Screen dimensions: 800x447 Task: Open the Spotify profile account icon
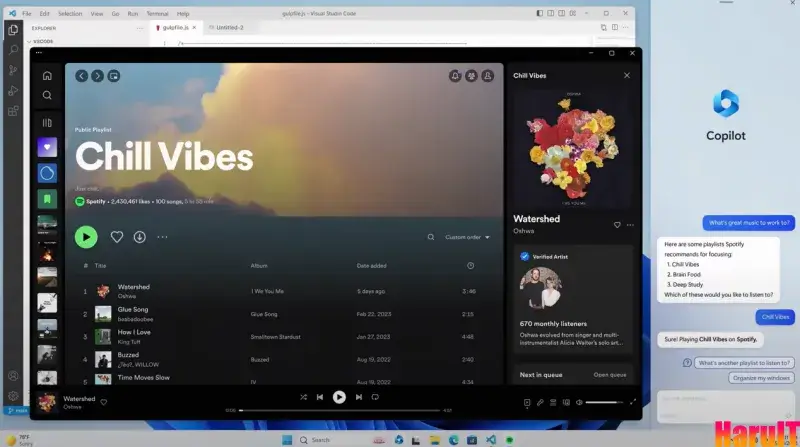point(488,76)
